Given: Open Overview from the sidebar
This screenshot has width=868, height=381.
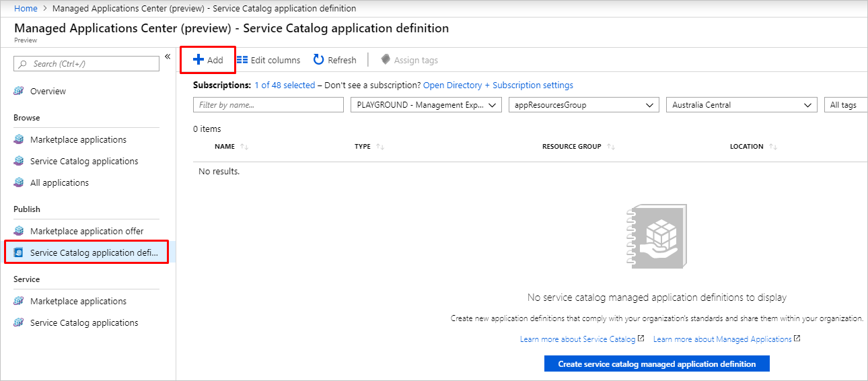Looking at the screenshot, I should [x=48, y=91].
